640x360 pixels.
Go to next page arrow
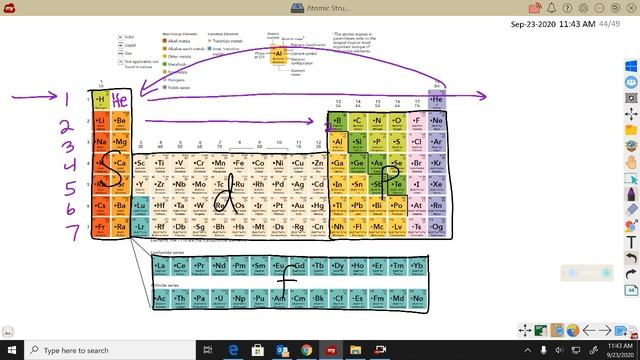(x=604, y=330)
